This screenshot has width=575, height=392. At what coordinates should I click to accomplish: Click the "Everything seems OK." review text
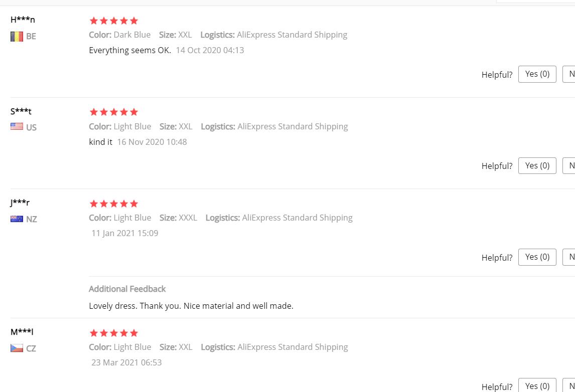[x=130, y=50]
